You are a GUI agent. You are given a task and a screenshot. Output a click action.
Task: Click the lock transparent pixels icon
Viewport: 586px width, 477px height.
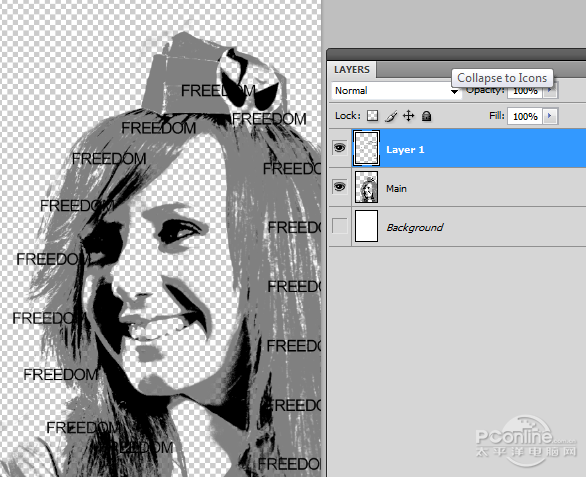(x=372, y=116)
